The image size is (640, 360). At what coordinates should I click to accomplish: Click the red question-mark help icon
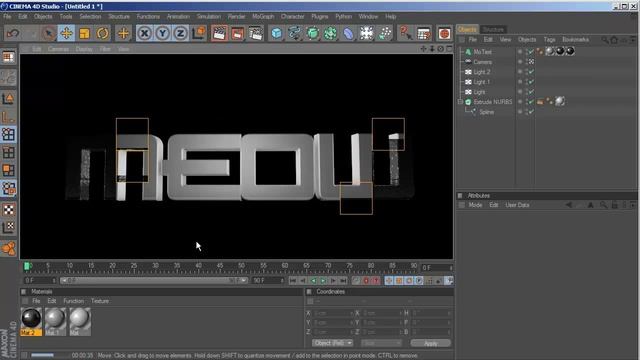point(406,33)
